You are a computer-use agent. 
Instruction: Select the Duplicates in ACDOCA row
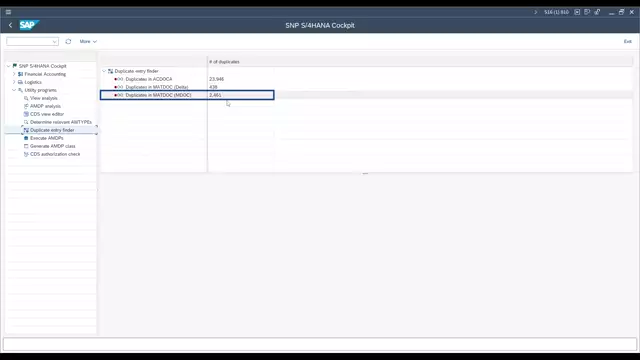[x=149, y=79]
